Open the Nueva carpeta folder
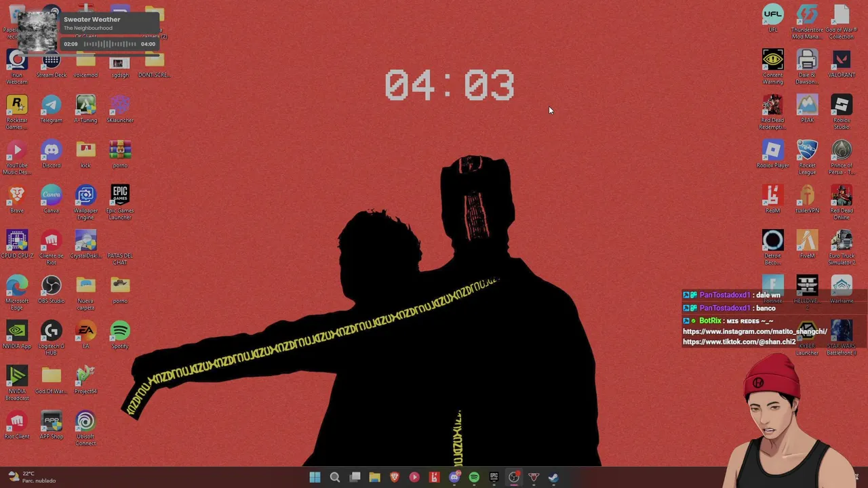 click(85, 293)
